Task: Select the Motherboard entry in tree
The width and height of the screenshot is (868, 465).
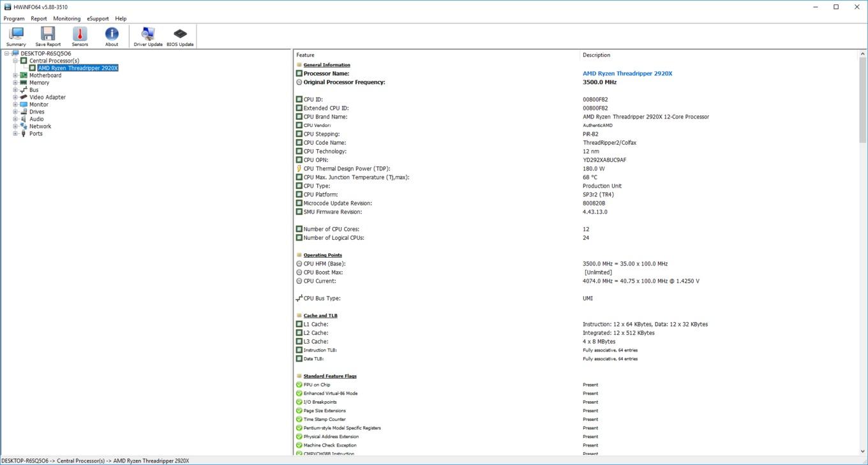Action: (x=45, y=75)
